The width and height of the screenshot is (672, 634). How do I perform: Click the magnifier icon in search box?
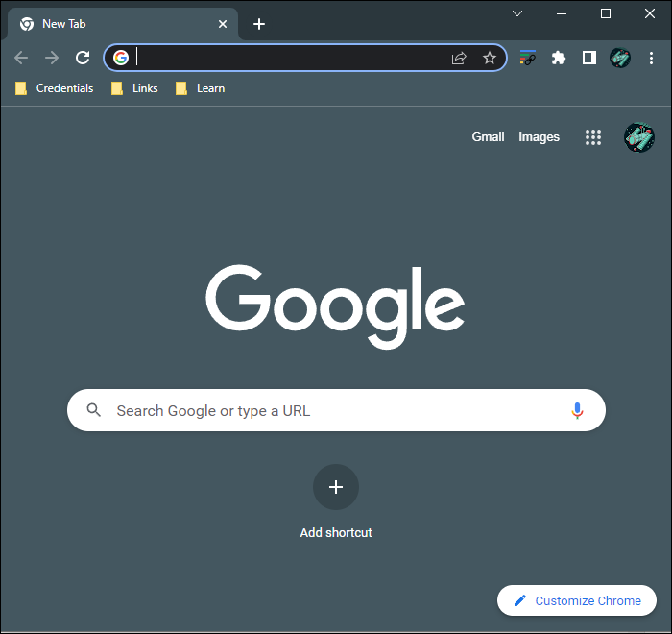click(93, 410)
